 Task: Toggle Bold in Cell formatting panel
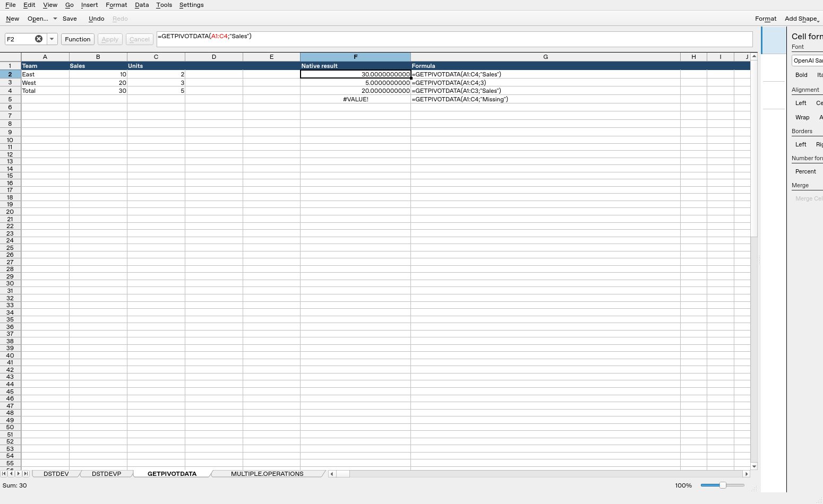[x=801, y=75]
